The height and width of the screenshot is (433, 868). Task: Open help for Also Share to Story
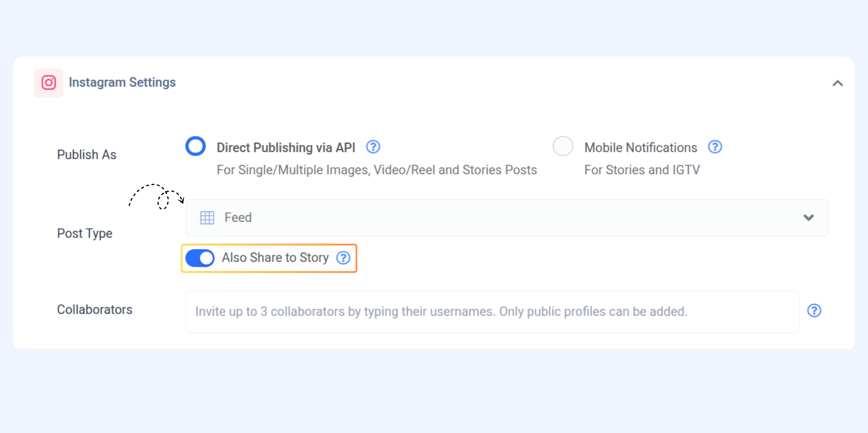pos(343,258)
